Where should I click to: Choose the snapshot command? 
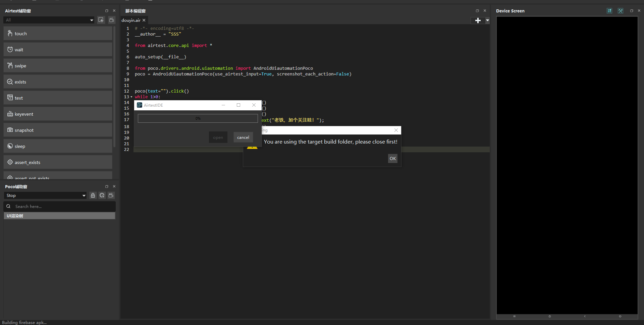pos(58,130)
